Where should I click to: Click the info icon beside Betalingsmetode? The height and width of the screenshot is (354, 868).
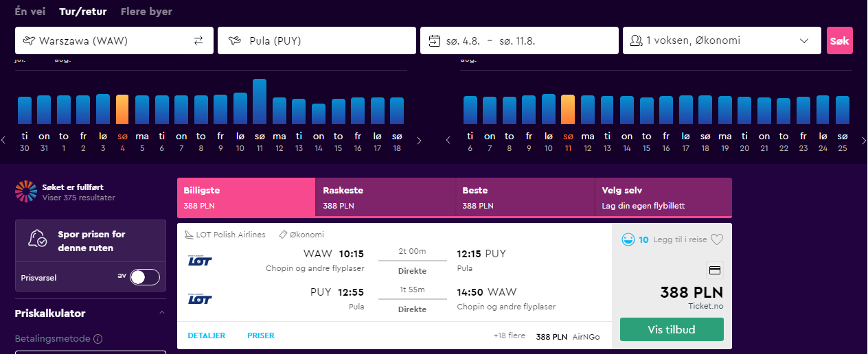click(98, 338)
